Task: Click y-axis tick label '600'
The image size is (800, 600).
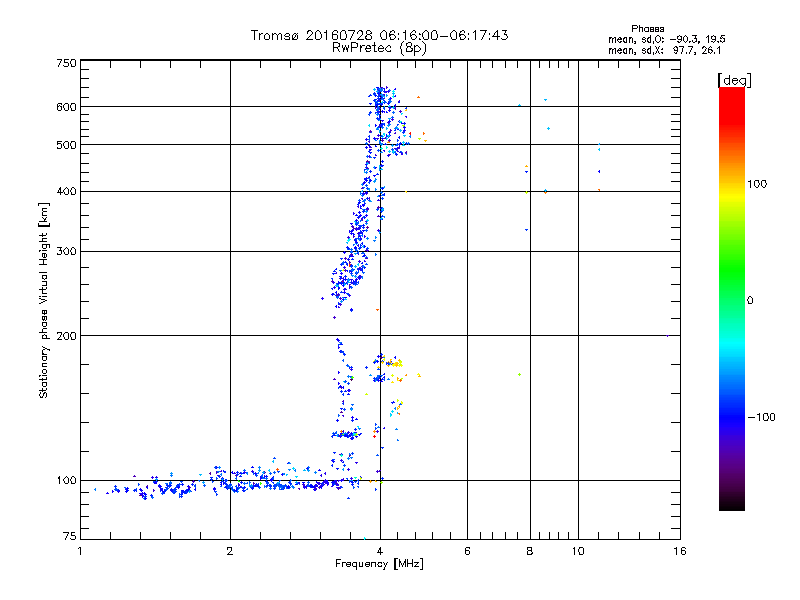Action: (x=66, y=107)
